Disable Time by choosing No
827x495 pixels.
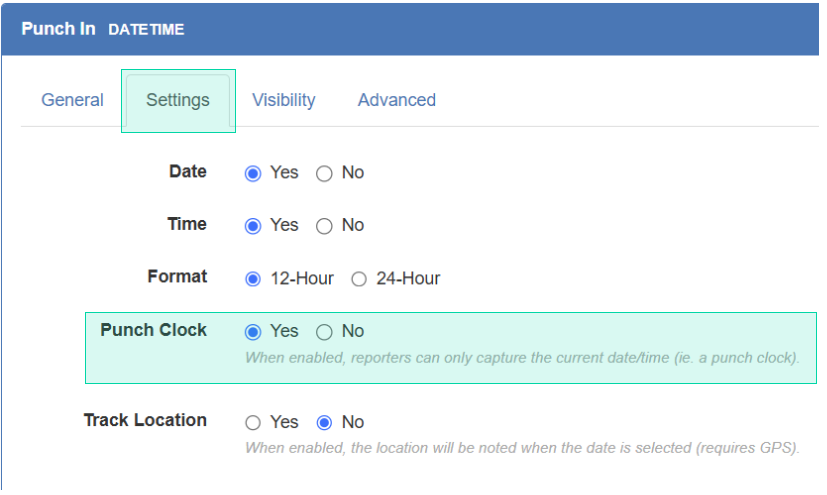pyautogui.click(x=324, y=226)
